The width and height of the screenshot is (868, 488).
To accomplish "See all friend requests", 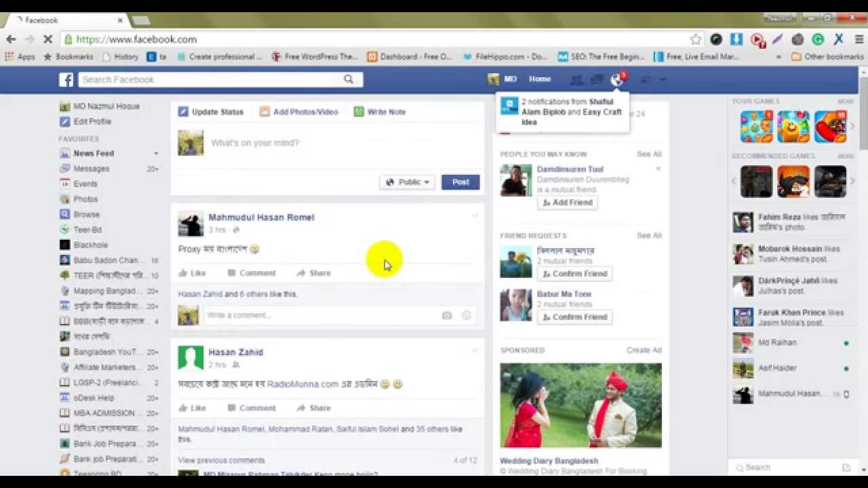I will pos(649,235).
